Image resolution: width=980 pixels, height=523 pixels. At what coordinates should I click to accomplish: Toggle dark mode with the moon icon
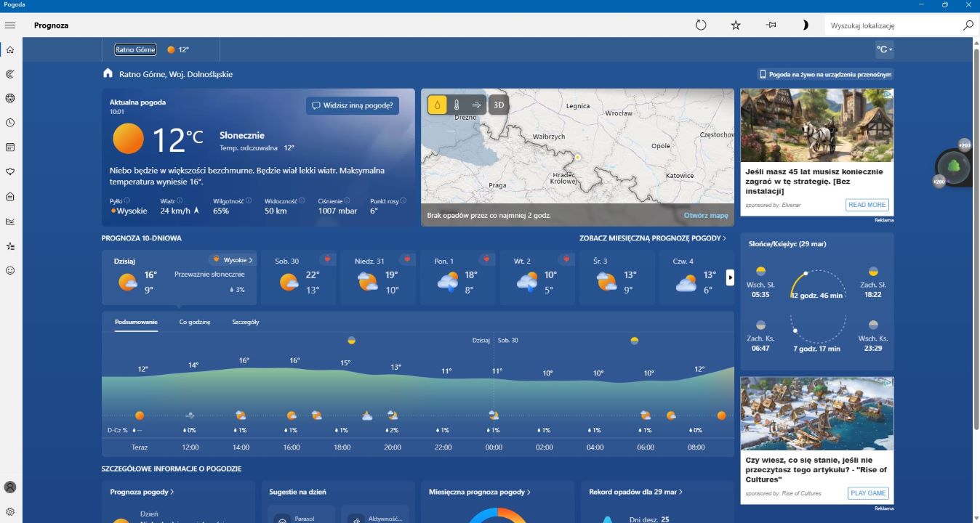806,25
